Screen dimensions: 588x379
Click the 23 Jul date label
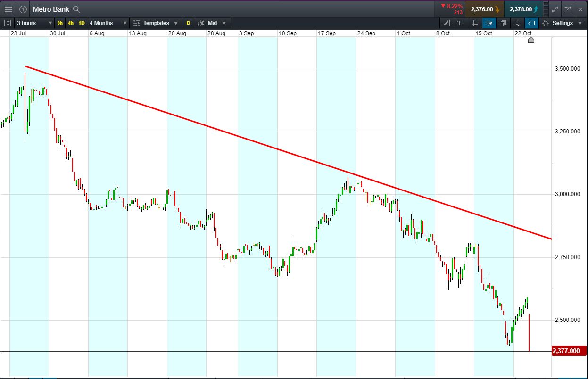(x=18, y=33)
